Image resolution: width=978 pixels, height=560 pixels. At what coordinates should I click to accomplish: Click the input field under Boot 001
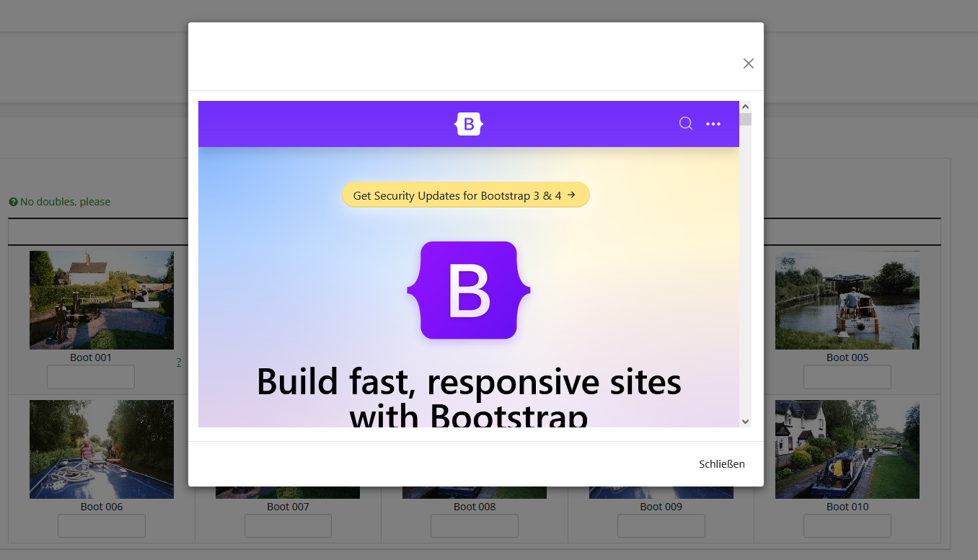click(x=91, y=377)
